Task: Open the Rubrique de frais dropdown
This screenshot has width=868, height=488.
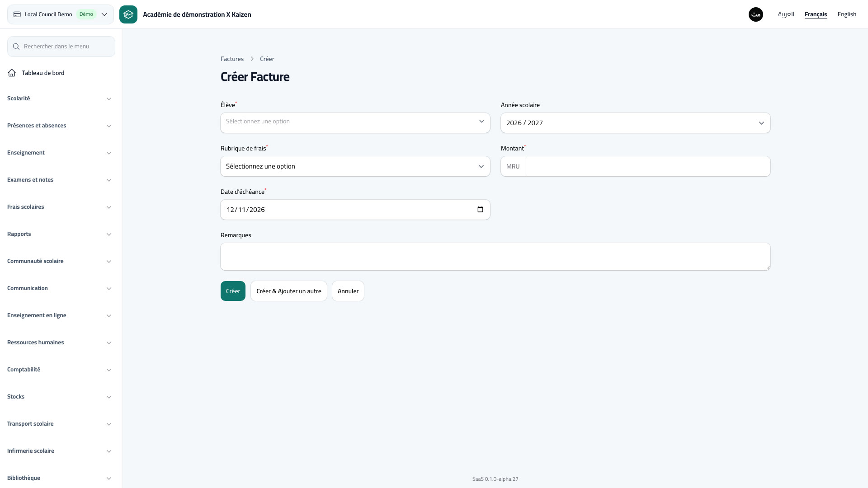Action: 355,166
